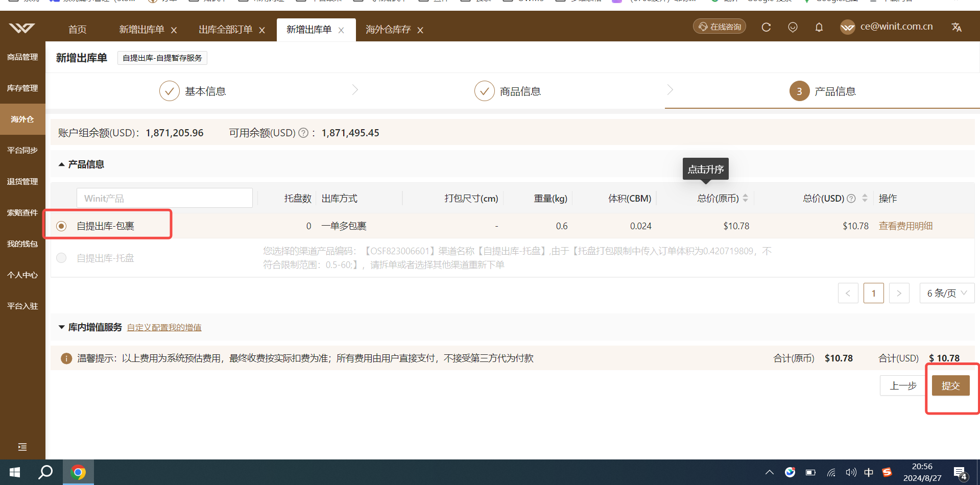Image resolution: width=980 pixels, height=485 pixels.
Task: Go to previous page arrow
Action: (x=848, y=293)
